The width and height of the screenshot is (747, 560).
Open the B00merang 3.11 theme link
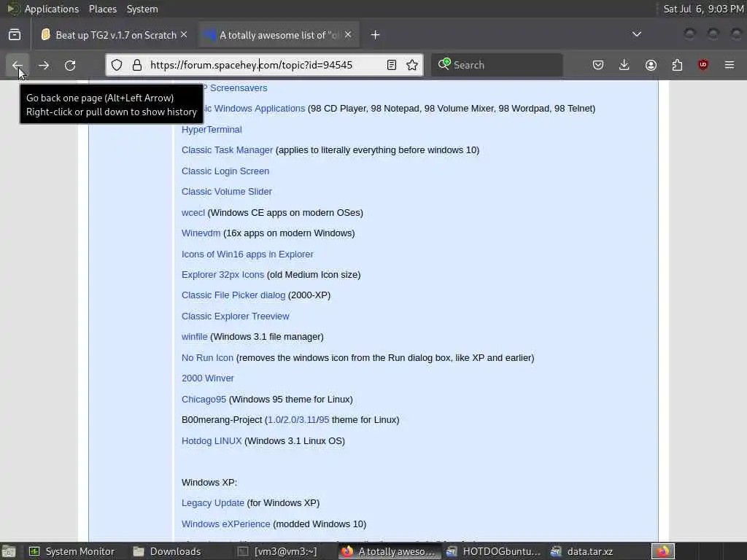point(307,420)
